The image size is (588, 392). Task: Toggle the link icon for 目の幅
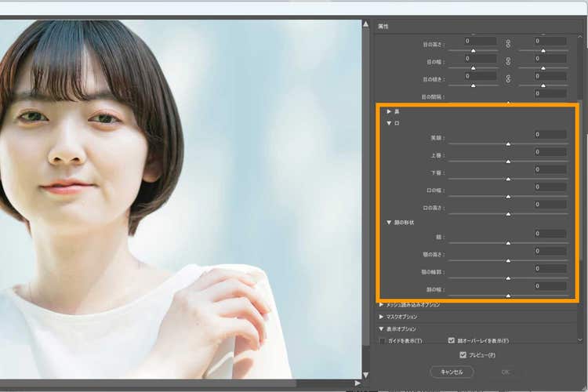[508, 61]
